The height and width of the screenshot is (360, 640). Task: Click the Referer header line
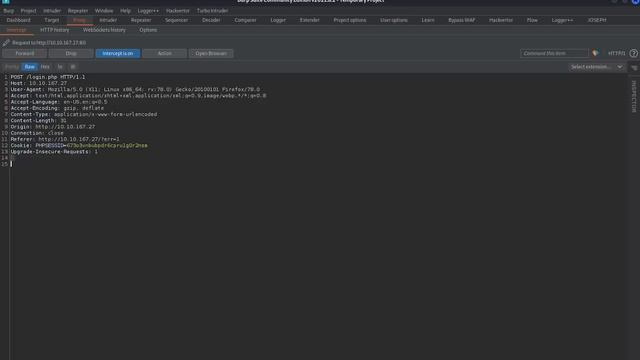coord(65,139)
